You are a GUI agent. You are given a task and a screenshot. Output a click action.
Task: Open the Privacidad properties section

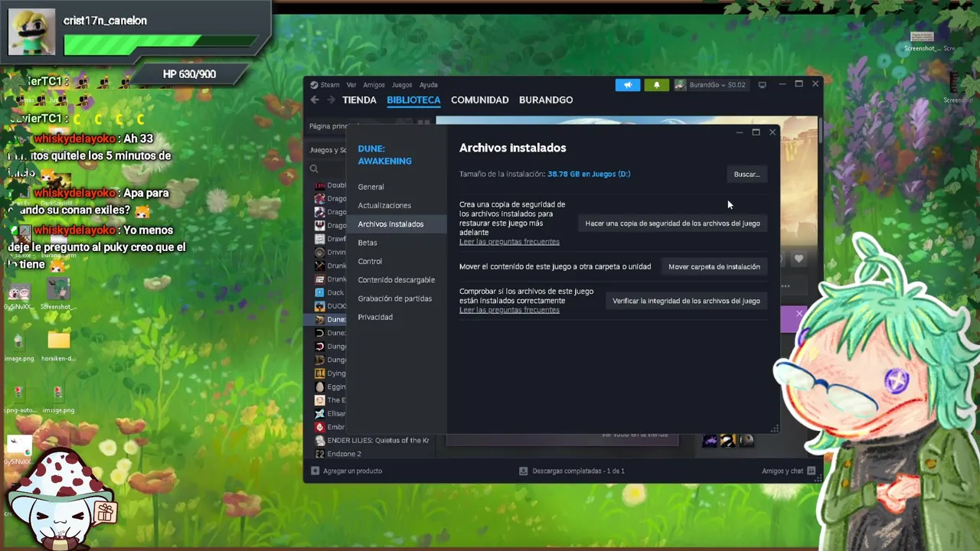[x=375, y=317]
